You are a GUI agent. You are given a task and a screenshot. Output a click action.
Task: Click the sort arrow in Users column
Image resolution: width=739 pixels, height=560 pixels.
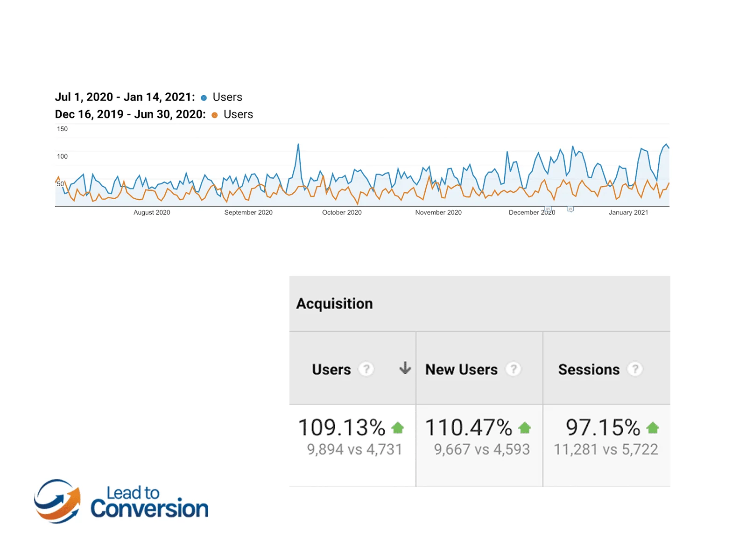click(405, 368)
